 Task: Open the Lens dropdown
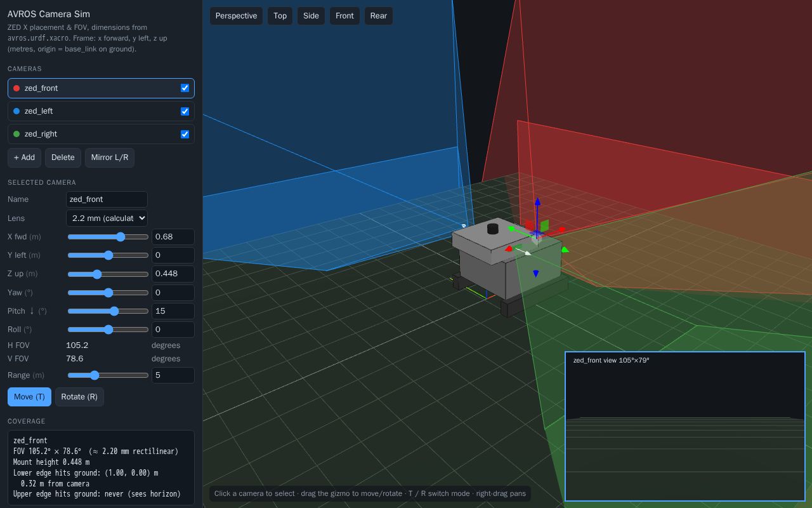(x=107, y=218)
